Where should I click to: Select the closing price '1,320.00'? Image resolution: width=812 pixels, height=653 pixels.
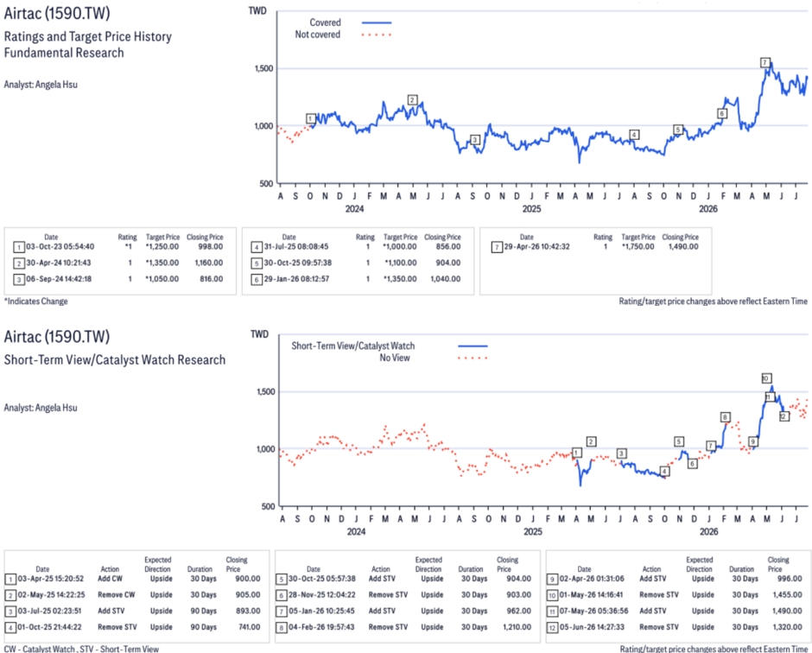pyautogui.click(x=788, y=626)
